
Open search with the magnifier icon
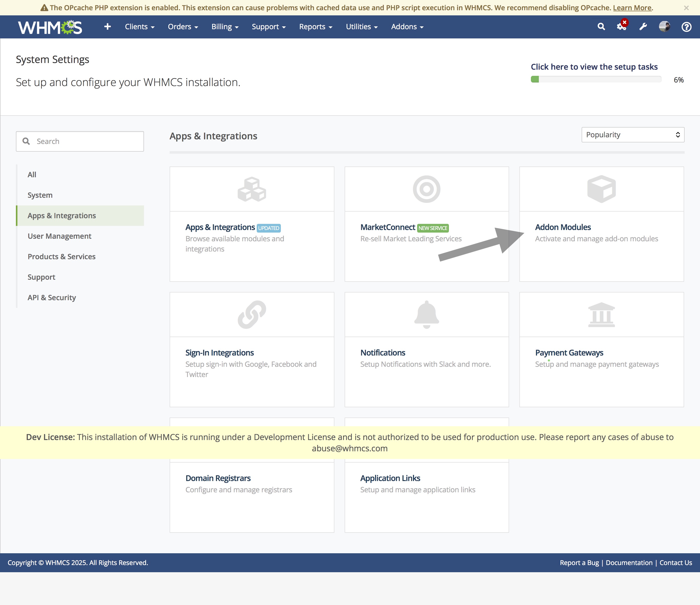tap(601, 26)
